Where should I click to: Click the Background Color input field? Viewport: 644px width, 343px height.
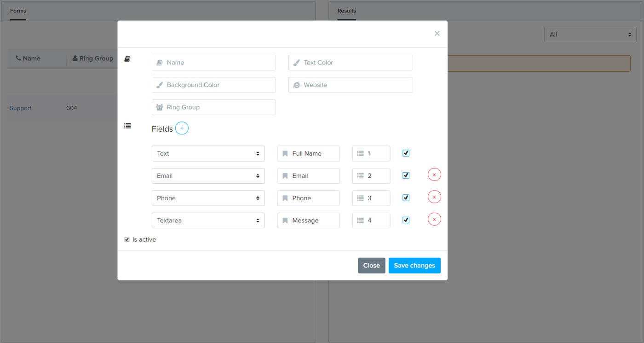(x=213, y=85)
